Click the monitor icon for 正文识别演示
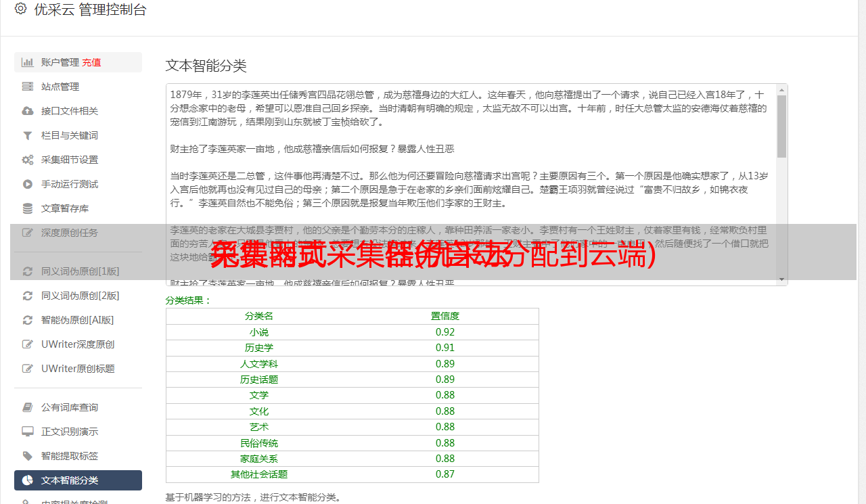This screenshot has height=504, width=866. coord(27,432)
